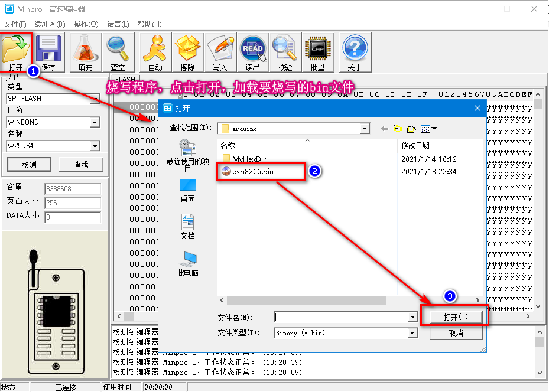This screenshot has width=549, height=392.
Task: Open the Binary (*.bin) file type dropdown
Action: click(412, 332)
